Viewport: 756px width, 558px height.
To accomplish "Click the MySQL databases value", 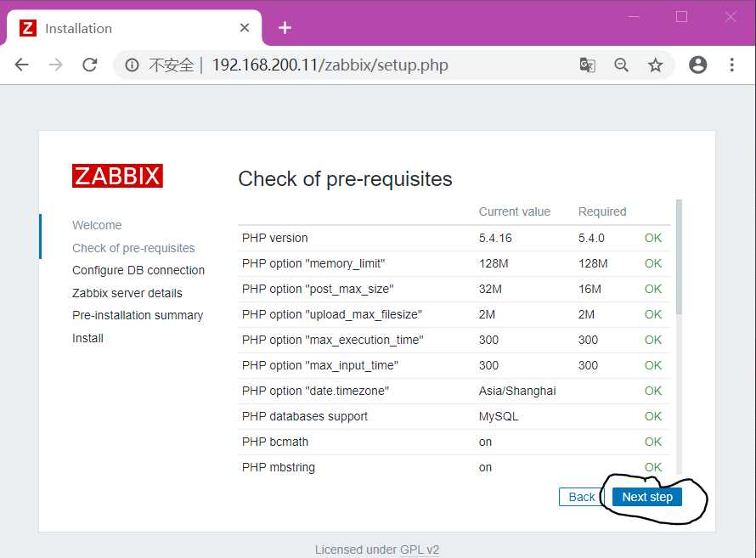I will click(499, 416).
